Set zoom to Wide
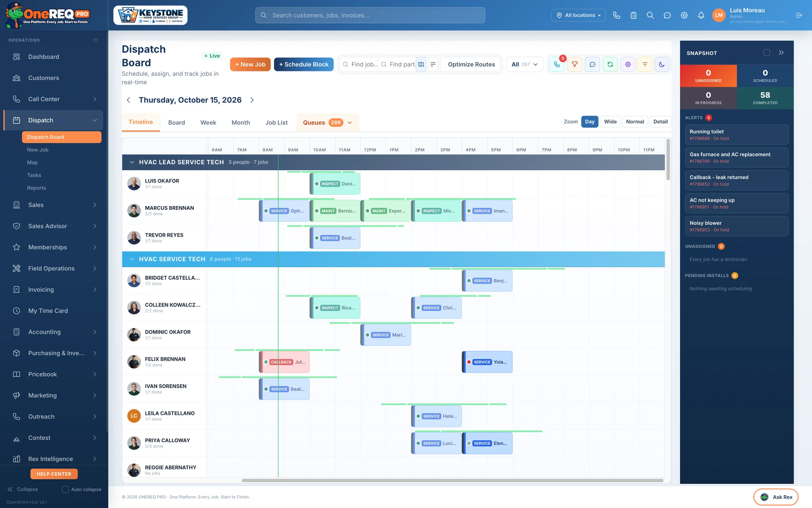The height and width of the screenshot is (508, 812). click(610, 122)
